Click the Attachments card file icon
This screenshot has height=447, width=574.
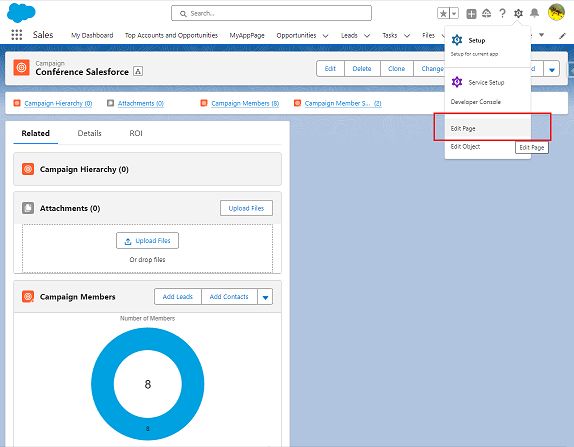tap(28, 208)
